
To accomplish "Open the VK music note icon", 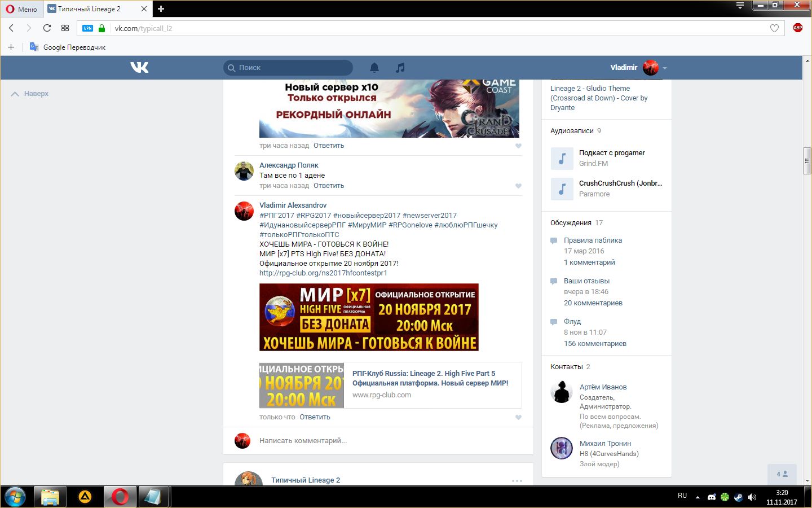I will (400, 68).
